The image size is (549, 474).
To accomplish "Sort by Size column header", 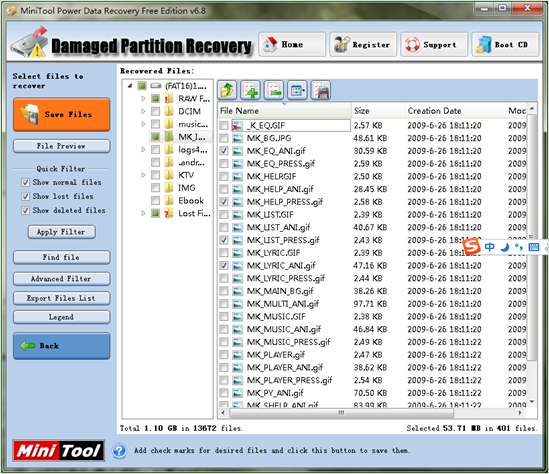I will click(378, 111).
